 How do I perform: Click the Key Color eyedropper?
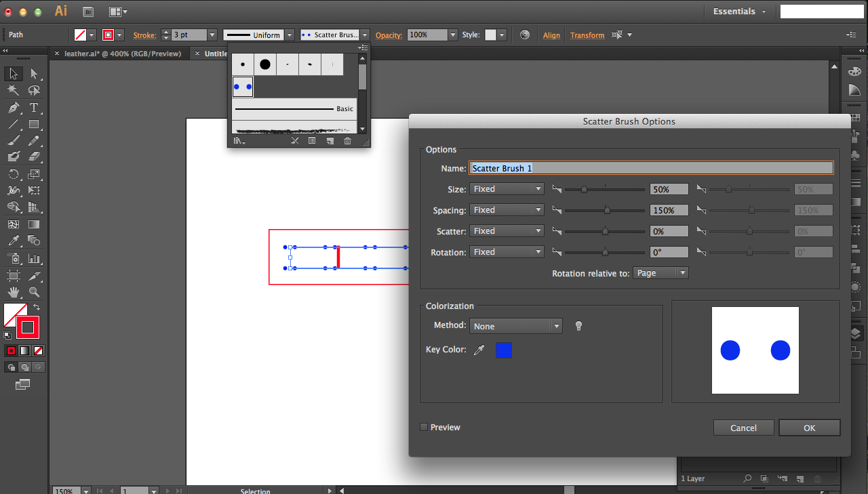479,350
